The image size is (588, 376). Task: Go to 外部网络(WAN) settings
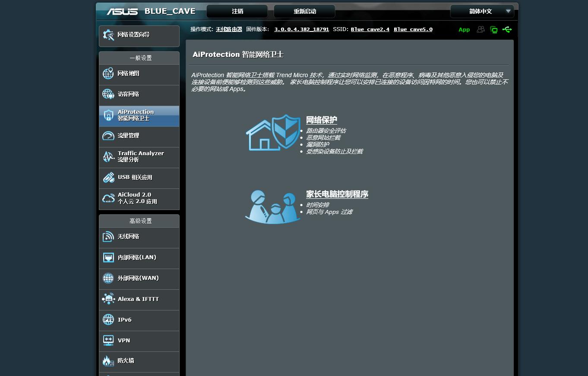139,278
